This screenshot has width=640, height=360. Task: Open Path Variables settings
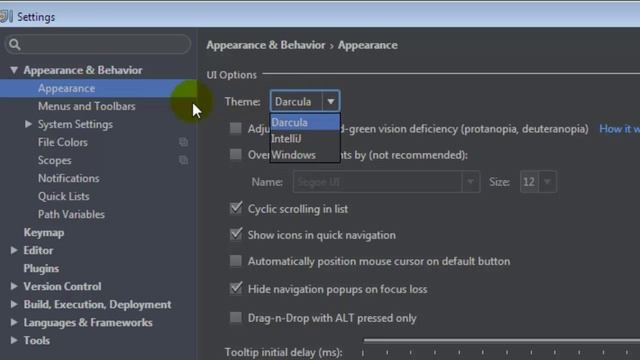click(x=71, y=214)
